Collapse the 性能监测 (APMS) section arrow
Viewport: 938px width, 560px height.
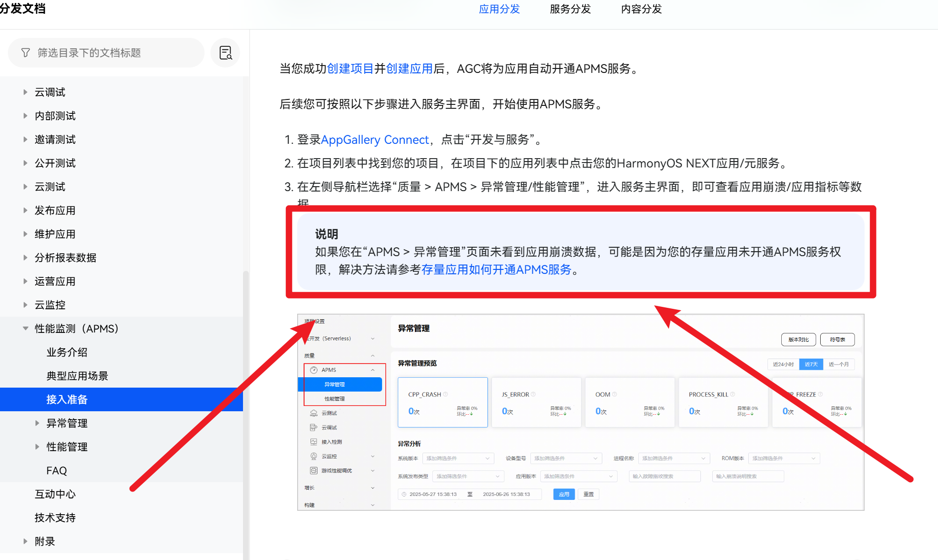(25, 329)
